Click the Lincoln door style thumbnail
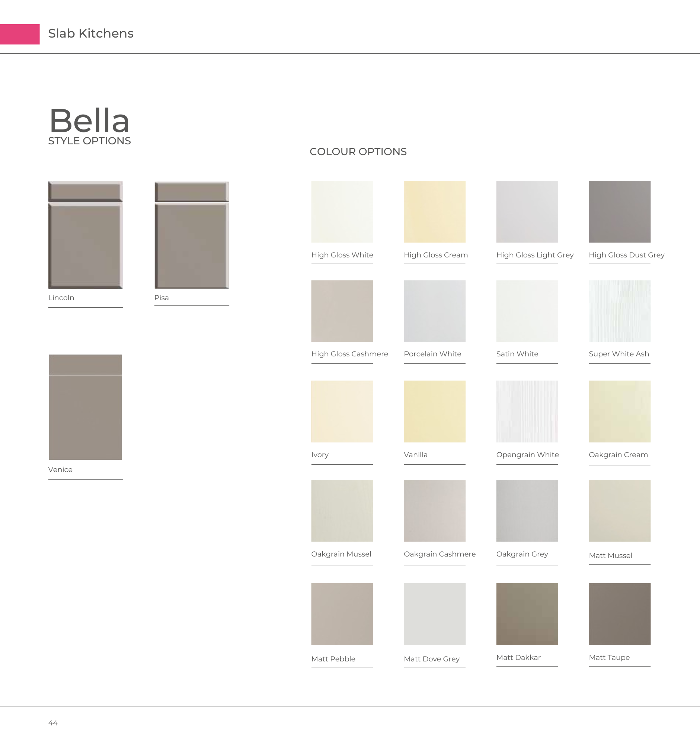Image resolution: width=700 pixels, height=744 pixels. 85,235
